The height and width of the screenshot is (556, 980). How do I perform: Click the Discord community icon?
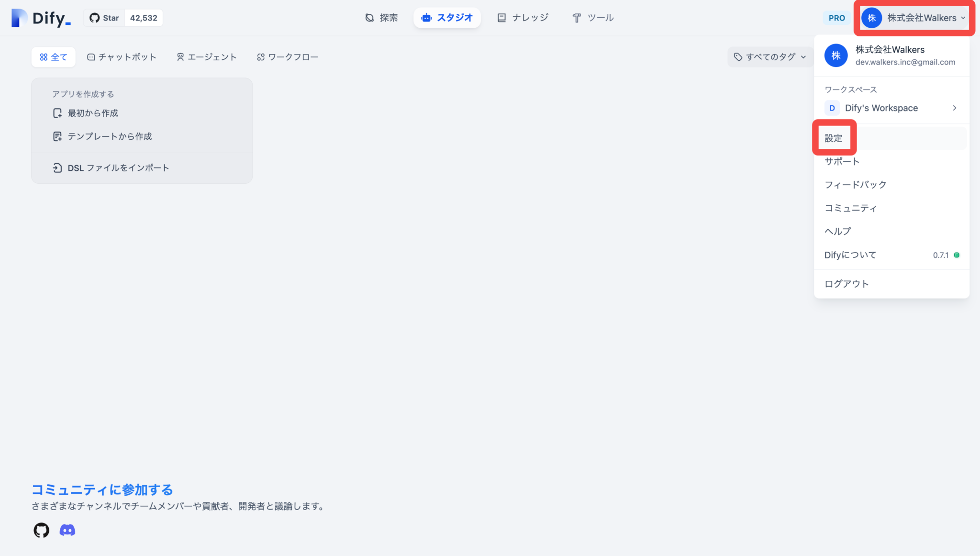point(67,530)
